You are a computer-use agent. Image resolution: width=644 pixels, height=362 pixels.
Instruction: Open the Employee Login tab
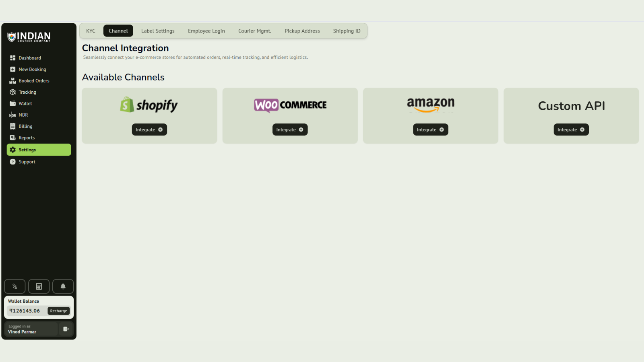pyautogui.click(x=206, y=31)
